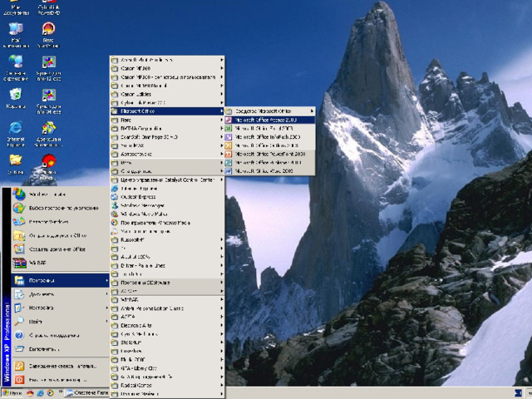The image size is (532, 399).
Task: Select Internet Explorer desktop icon
Action: (x=16, y=134)
